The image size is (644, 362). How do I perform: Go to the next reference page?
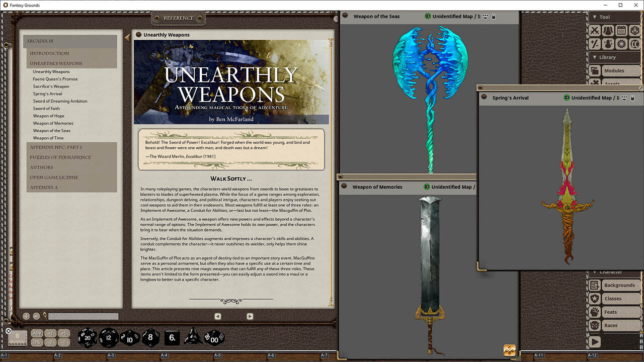tap(250, 316)
